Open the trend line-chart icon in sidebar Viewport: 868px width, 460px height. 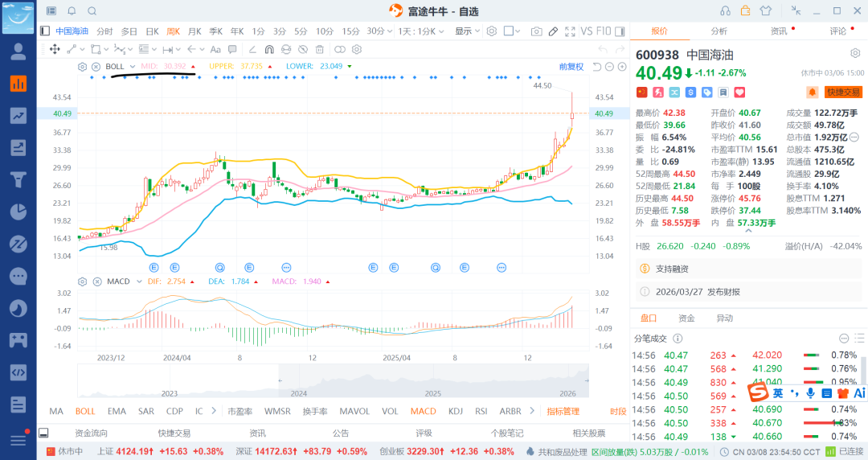(18, 116)
